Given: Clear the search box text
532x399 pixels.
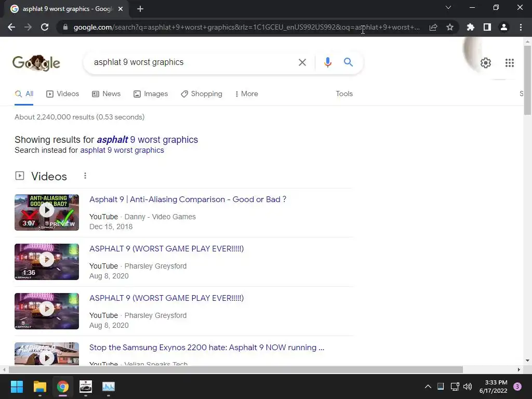Looking at the screenshot, I should [x=302, y=62].
